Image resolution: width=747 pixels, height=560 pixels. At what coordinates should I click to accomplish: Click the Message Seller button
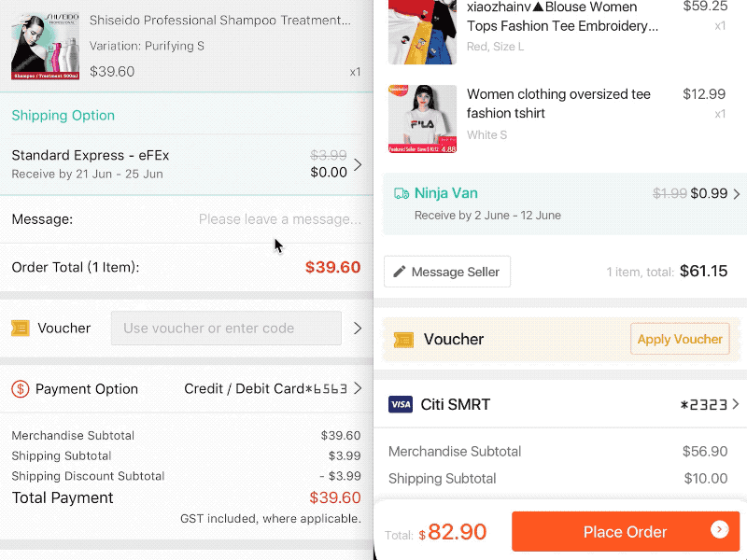tap(446, 272)
